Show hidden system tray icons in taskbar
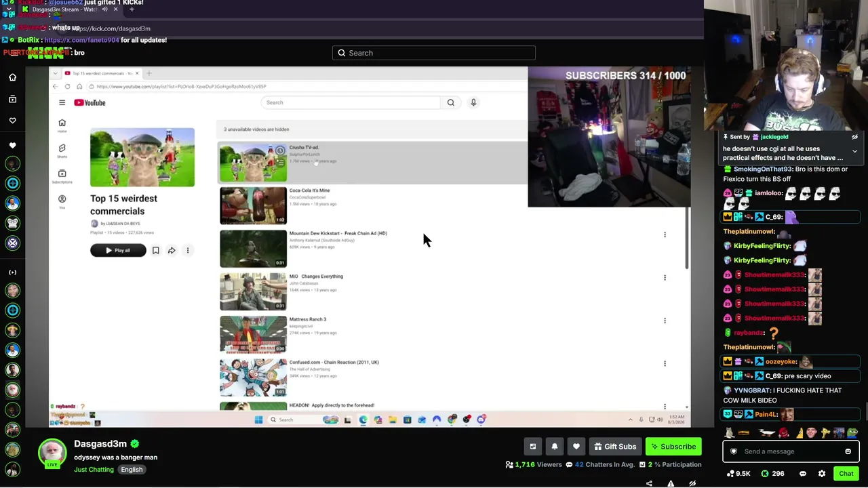 (630, 420)
